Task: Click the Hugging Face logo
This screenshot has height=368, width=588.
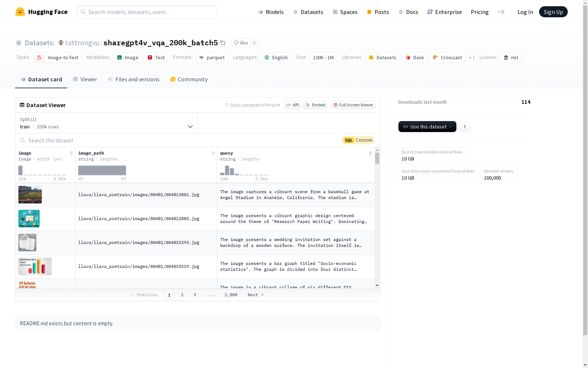Action: 42,12
